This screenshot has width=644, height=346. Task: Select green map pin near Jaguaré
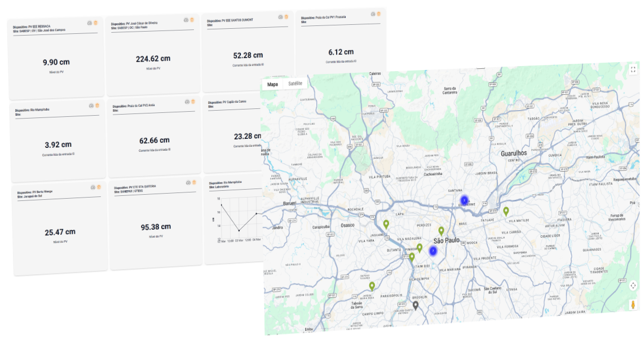[x=386, y=224]
